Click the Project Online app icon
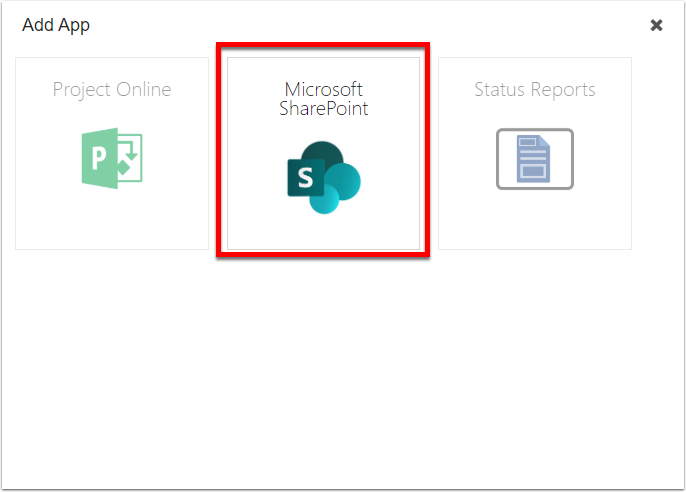This screenshot has width=686, height=492. 112,158
